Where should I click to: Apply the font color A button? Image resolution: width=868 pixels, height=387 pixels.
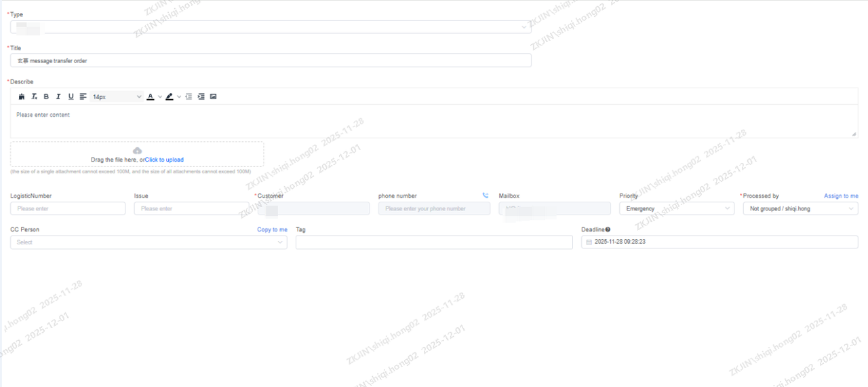(x=151, y=97)
